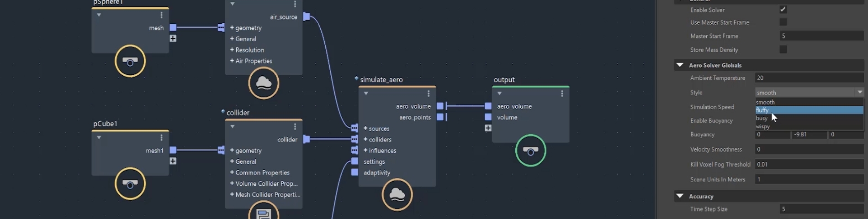This screenshot has height=219, width=868.
Task: Click the plus button under pSphere1 mesh port
Action: 173,39
